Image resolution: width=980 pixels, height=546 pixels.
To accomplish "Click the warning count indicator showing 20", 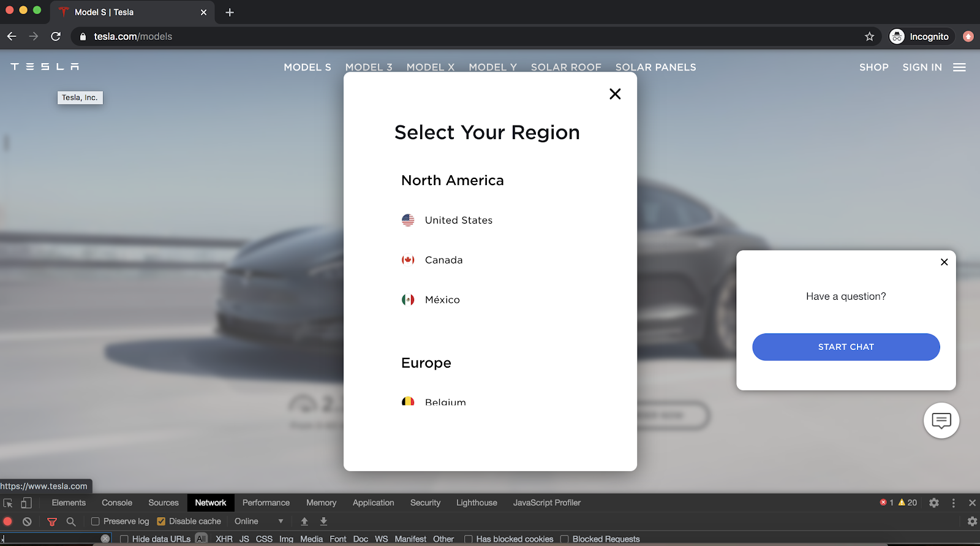I will click(908, 502).
